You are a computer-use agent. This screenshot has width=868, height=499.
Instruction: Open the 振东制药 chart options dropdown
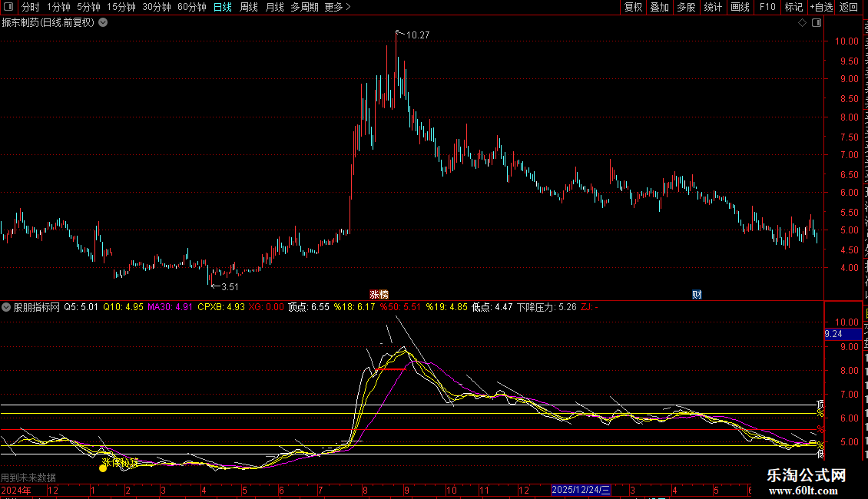tap(103, 23)
